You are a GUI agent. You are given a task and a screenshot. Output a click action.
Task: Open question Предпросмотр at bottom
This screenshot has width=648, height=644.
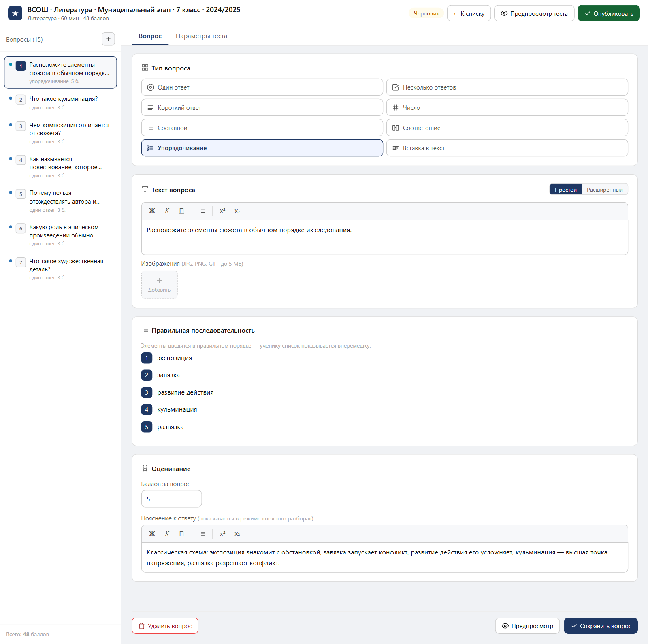point(527,626)
